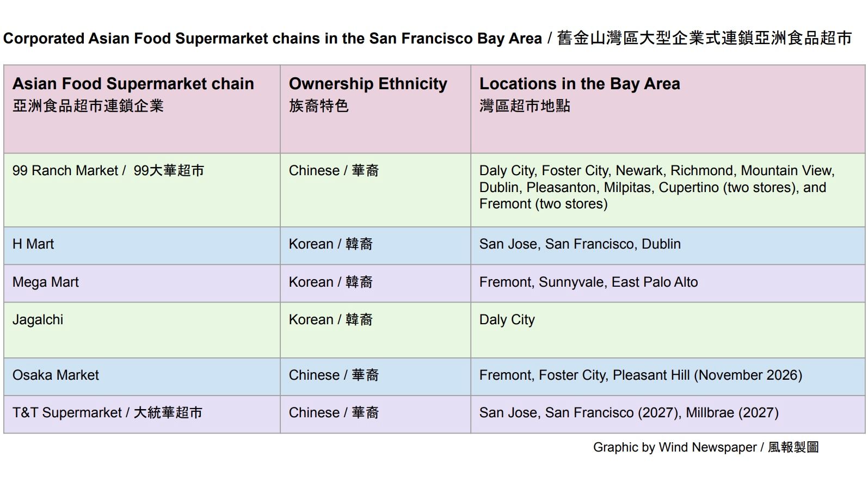The width and height of the screenshot is (868, 488).
Task: Select the H Mart row name
Action: point(142,246)
